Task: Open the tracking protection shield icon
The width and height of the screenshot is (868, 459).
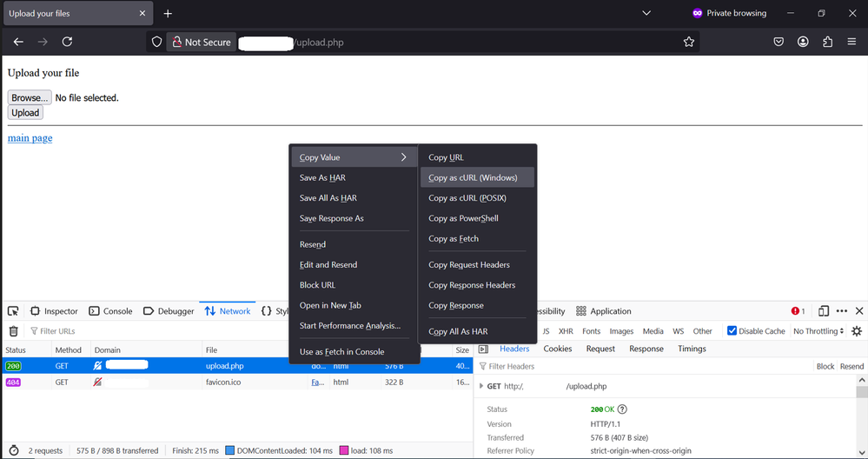Action: (x=156, y=42)
